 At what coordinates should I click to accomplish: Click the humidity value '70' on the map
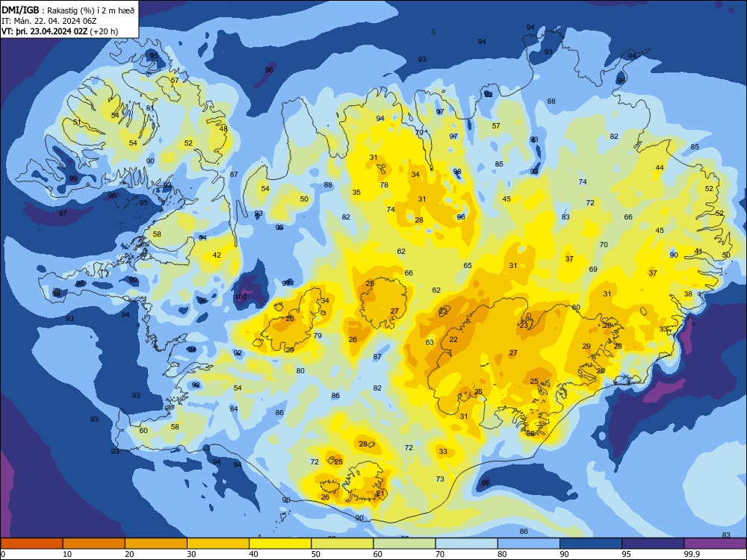pyautogui.click(x=604, y=244)
